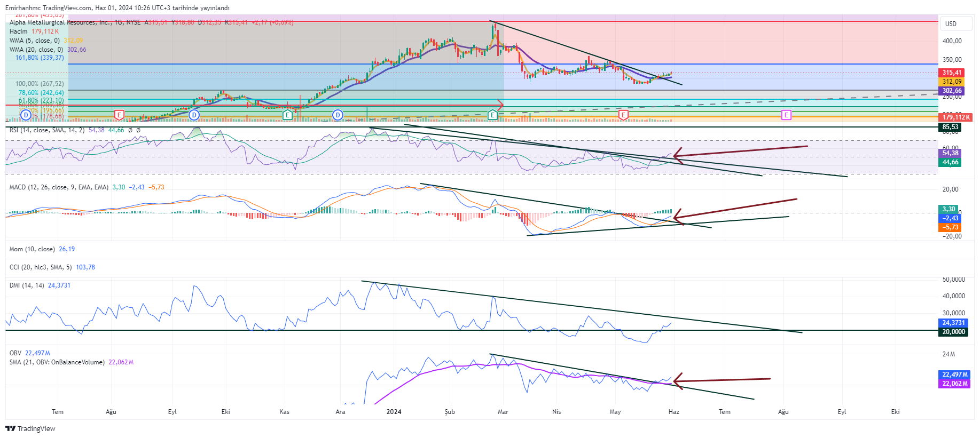This screenshot has height=438, width=980.
Task: Click the 2024 year label on time axis
Action: pyautogui.click(x=394, y=412)
